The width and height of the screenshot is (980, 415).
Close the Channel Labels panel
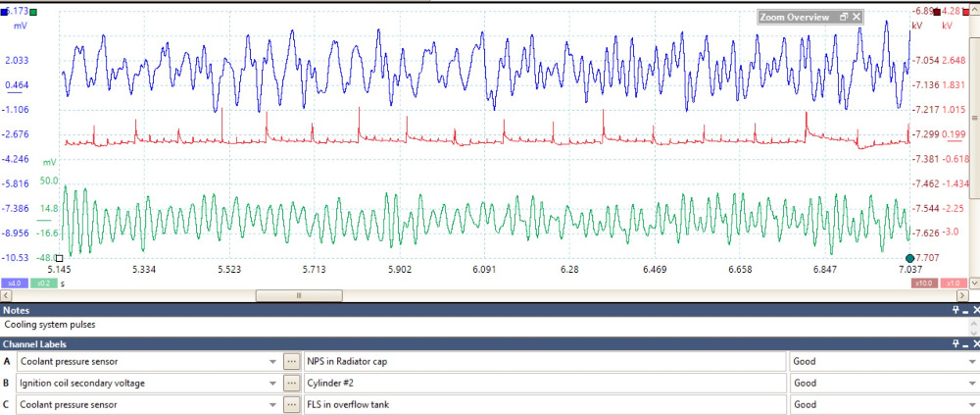[973, 344]
